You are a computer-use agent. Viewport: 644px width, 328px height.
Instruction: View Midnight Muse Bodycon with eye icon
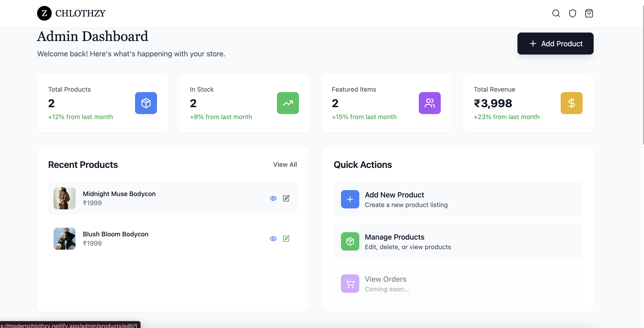tap(273, 198)
